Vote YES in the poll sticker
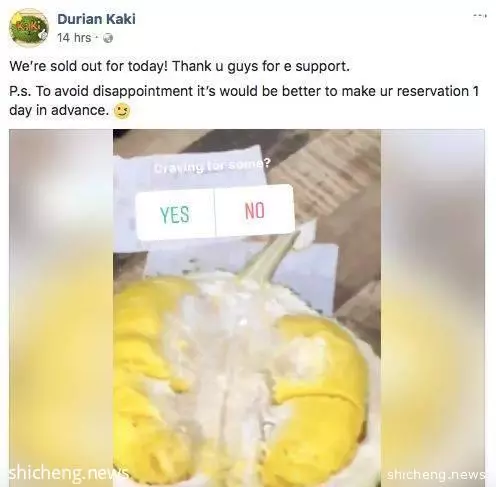The width and height of the screenshot is (496, 487). tap(175, 214)
